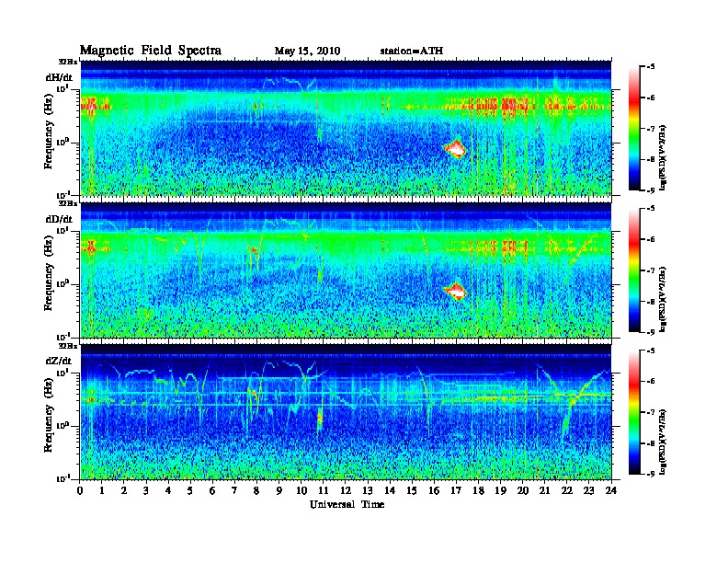The height and width of the screenshot is (563, 728).
Task: Click the "6" hour tick on the time axis
Action: point(212,490)
